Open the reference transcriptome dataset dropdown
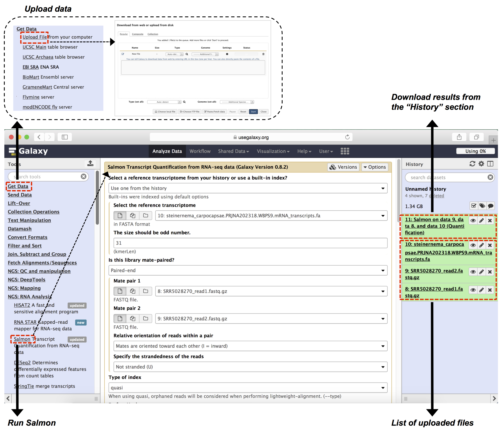 pos(271,216)
